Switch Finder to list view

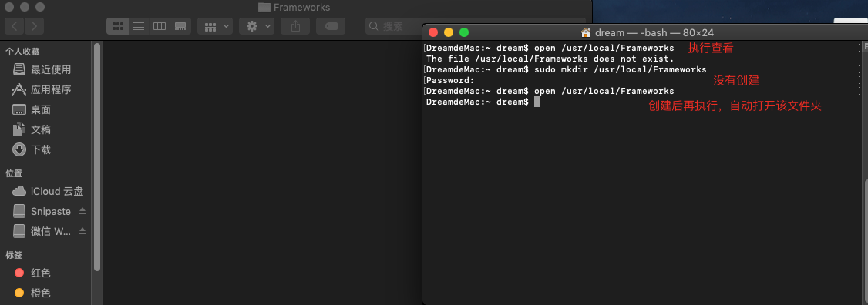tap(139, 26)
